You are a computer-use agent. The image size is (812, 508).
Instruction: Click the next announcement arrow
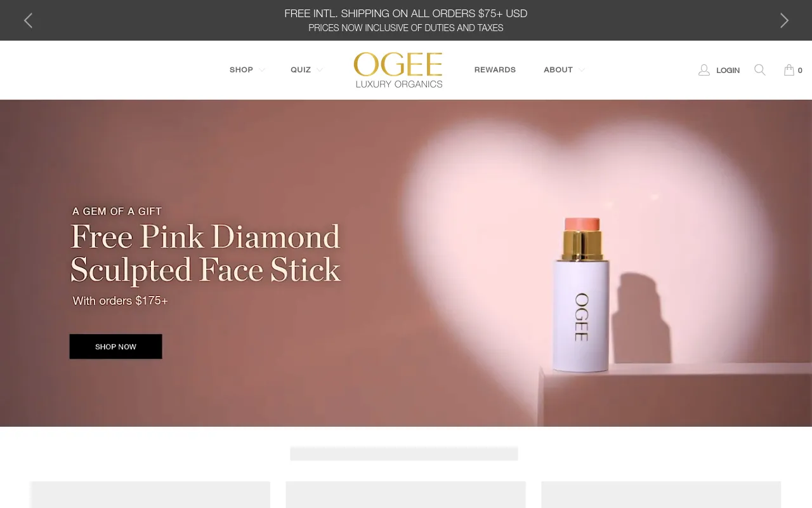(x=784, y=20)
